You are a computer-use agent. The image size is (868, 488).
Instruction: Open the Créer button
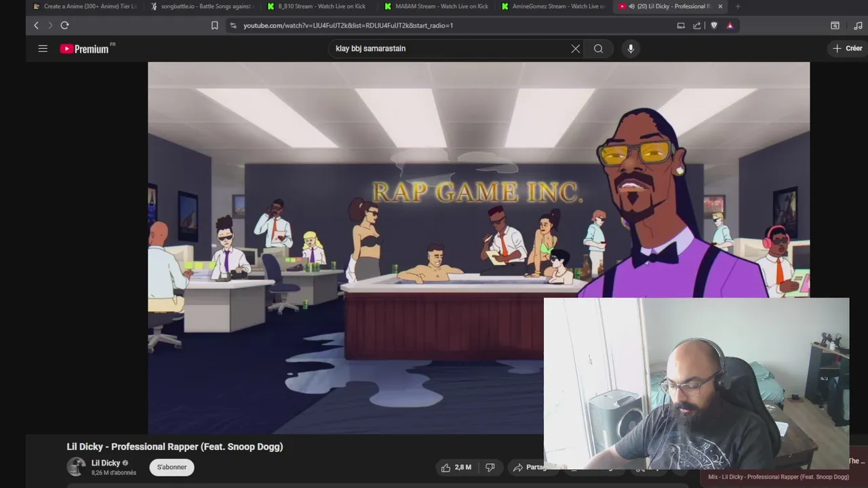click(847, 48)
